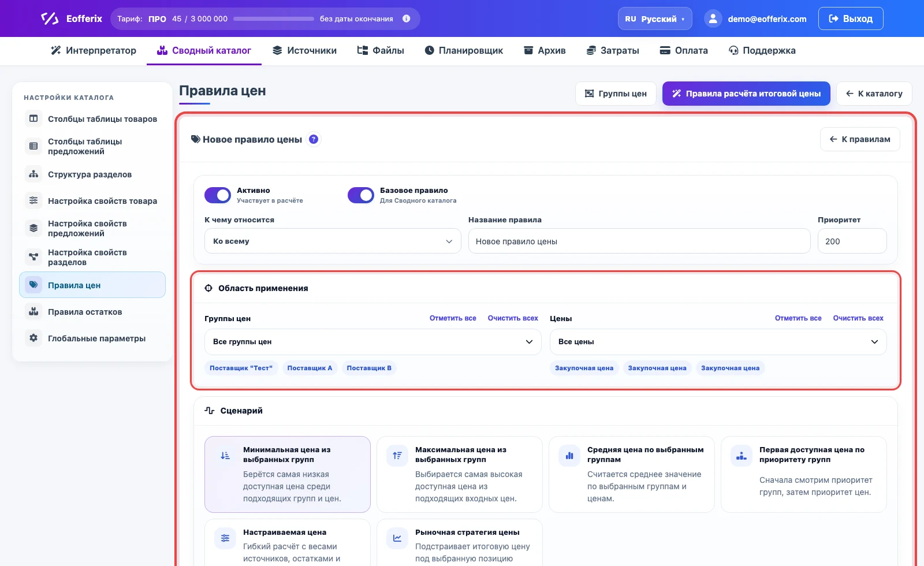Click the Рыночная стратегия chart icon

(x=397, y=538)
